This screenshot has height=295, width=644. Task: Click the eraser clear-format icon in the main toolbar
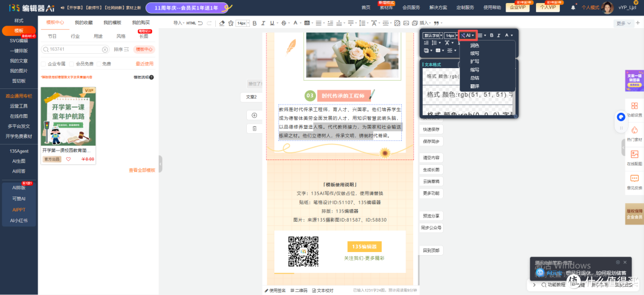222,23
